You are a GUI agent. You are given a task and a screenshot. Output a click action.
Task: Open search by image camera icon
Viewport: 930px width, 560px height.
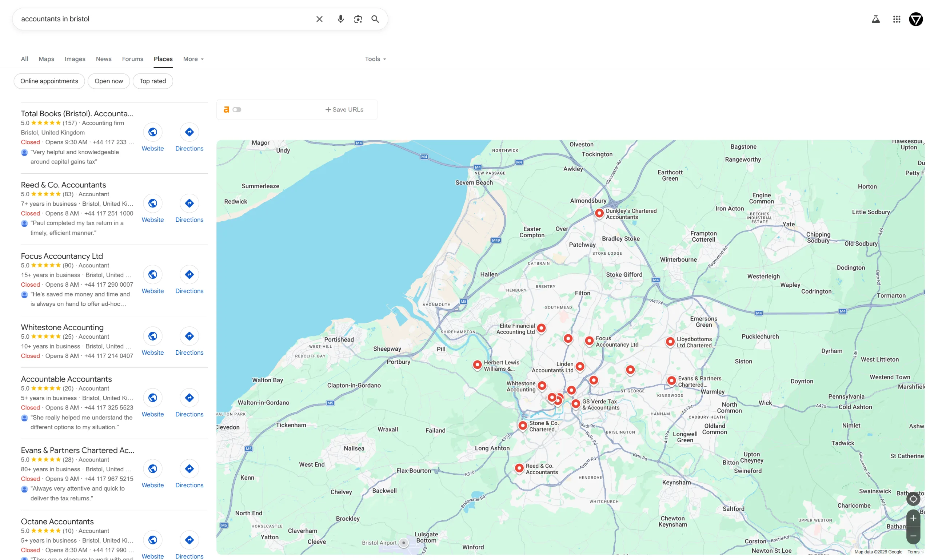(x=358, y=19)
